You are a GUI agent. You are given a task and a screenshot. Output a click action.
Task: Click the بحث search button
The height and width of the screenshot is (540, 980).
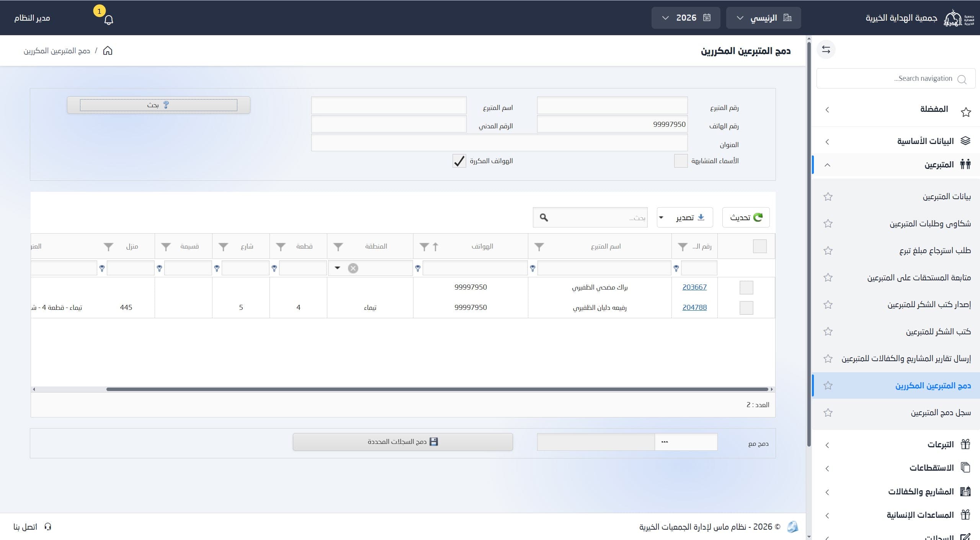pos(158,105)
